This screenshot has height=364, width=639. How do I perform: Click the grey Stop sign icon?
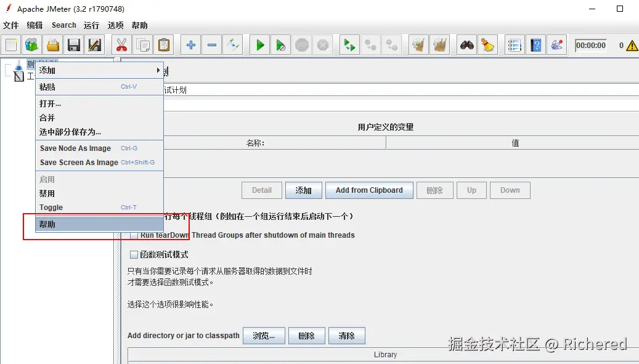click(x=301, y=45)
